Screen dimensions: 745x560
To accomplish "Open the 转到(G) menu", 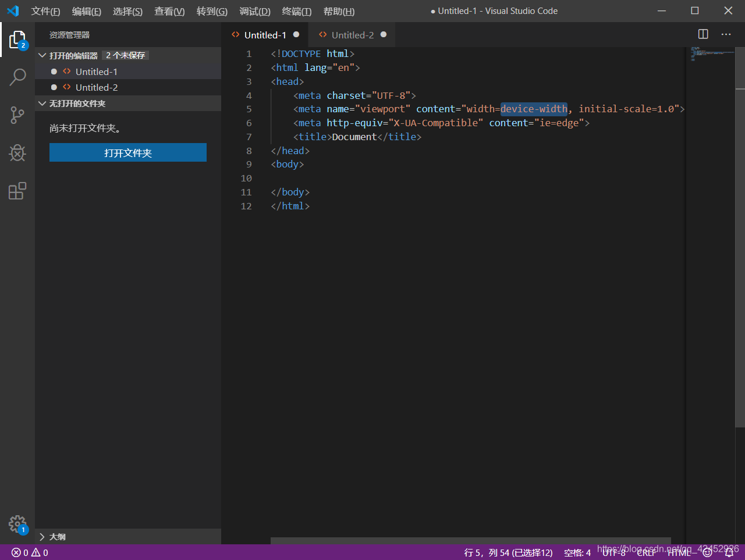I will click(x=212, y=11).
